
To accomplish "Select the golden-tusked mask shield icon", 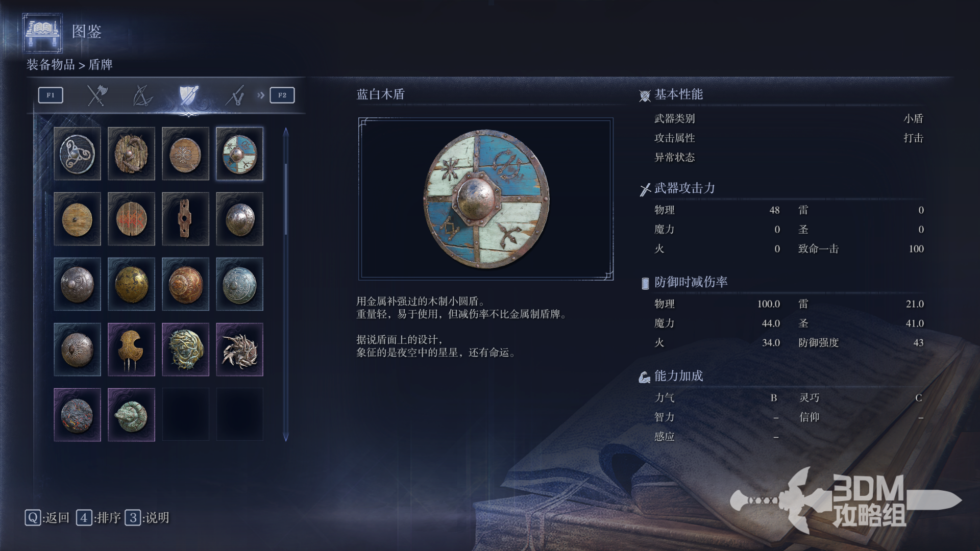I will click(x=131, y=349).
